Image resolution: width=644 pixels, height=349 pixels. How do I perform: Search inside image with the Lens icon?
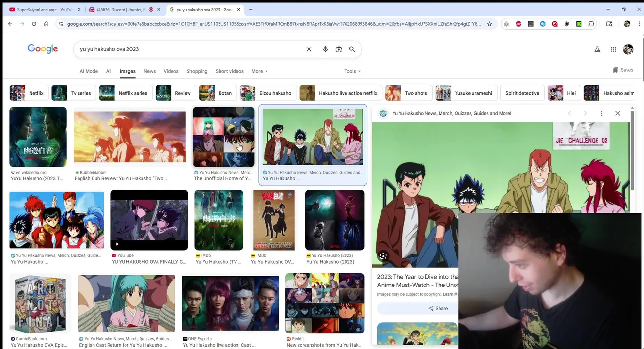coord(383,256)
